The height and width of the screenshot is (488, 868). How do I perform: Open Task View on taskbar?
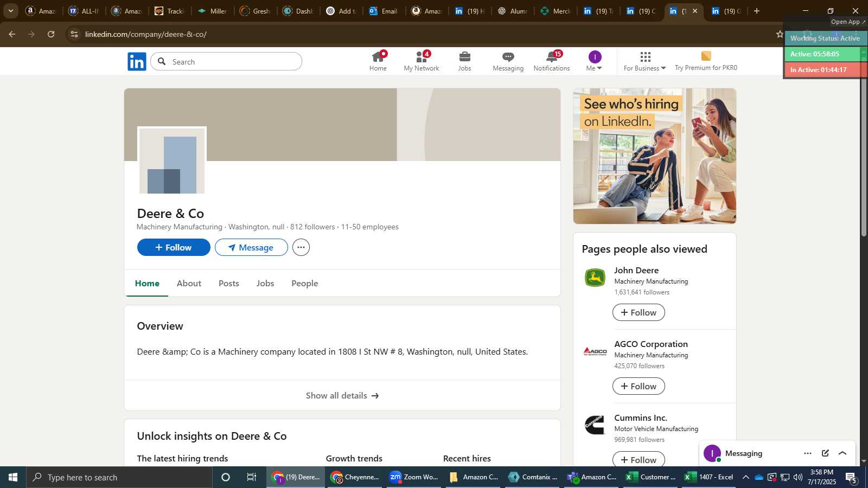click(252, 477)
